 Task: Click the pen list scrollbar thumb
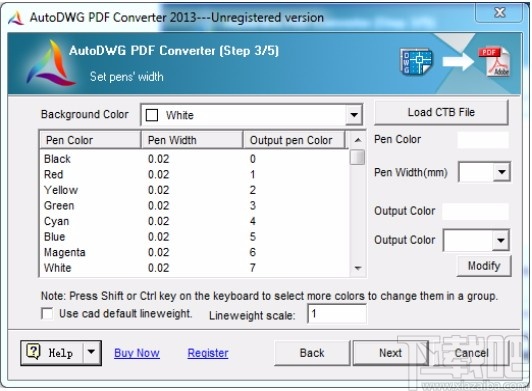coord(357,157)
